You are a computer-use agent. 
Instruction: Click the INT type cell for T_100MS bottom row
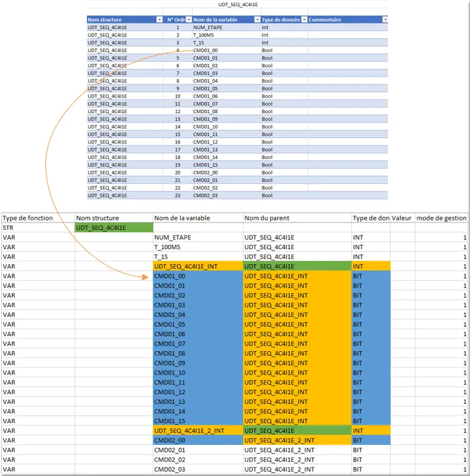coord(371,247)
